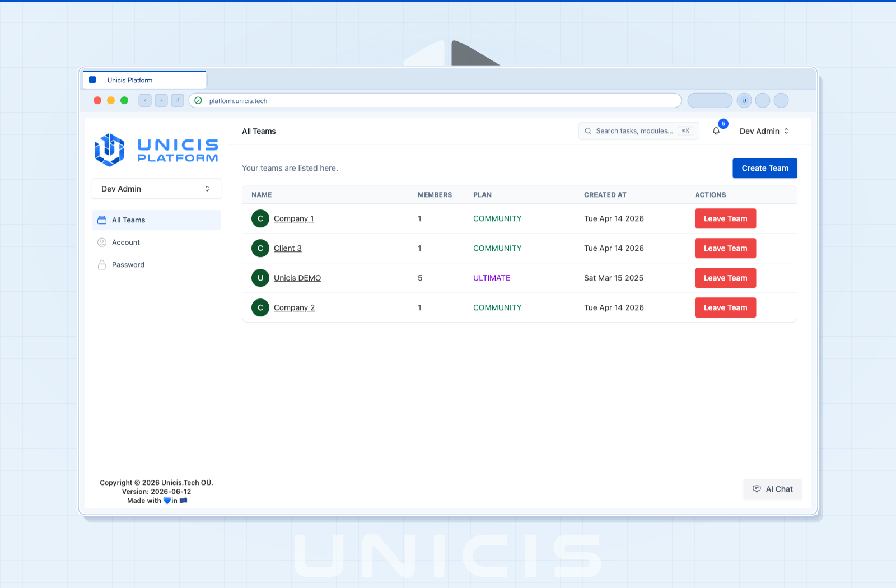The image size is (896, 588).
Task: Focus the Search tasks, modules field
Action: pos(638,131)
